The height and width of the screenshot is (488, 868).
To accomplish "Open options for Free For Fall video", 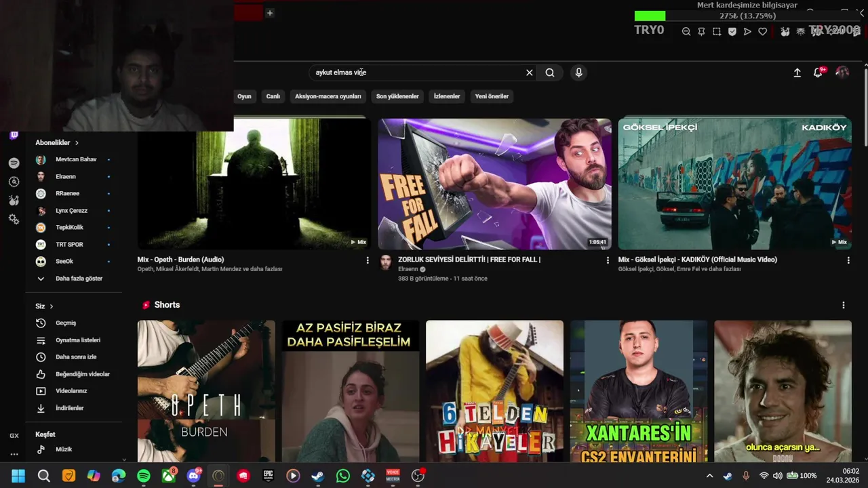I will (x=608, y=260).
